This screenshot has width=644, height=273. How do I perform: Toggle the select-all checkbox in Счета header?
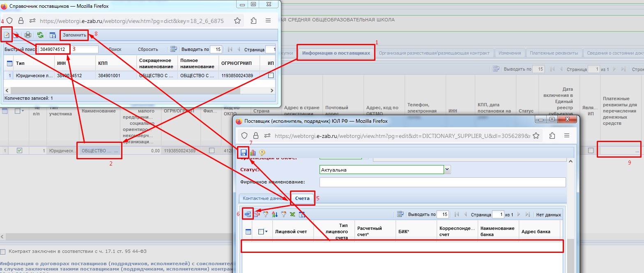[261, 232]
